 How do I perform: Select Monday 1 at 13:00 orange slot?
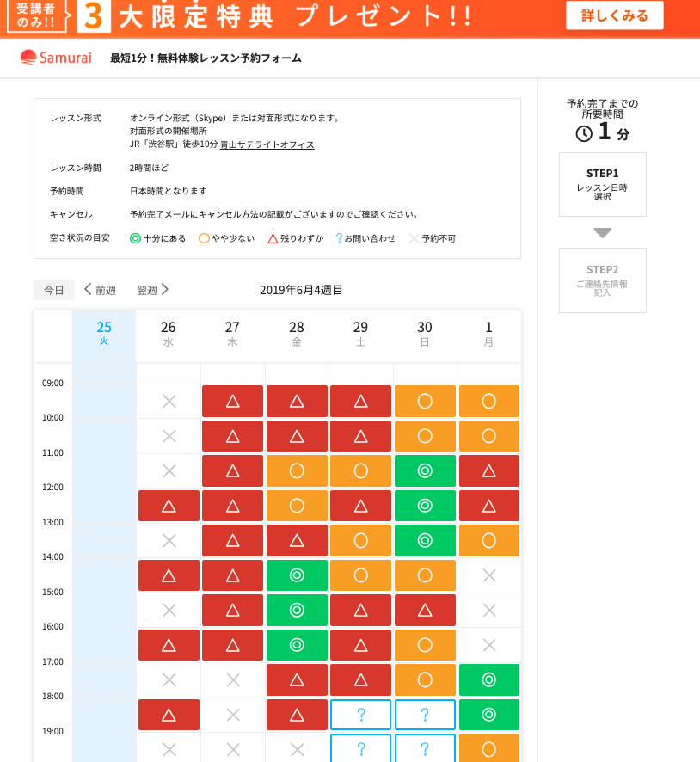tap(489, 540)
